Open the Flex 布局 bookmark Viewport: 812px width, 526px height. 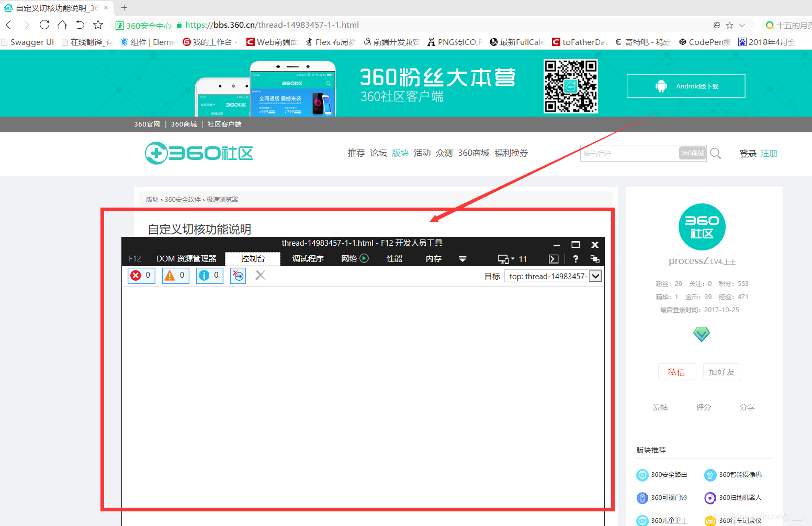330,42
